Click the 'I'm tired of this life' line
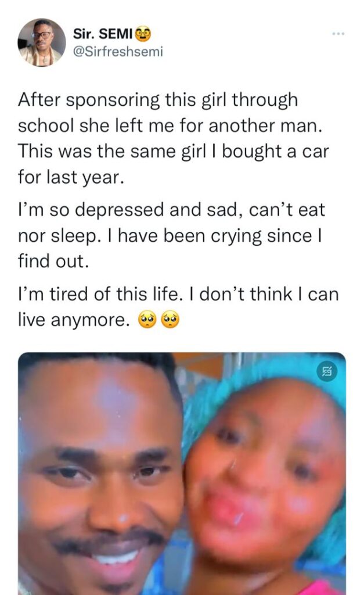Screen dimensions: 364x595 pos(178,294)
